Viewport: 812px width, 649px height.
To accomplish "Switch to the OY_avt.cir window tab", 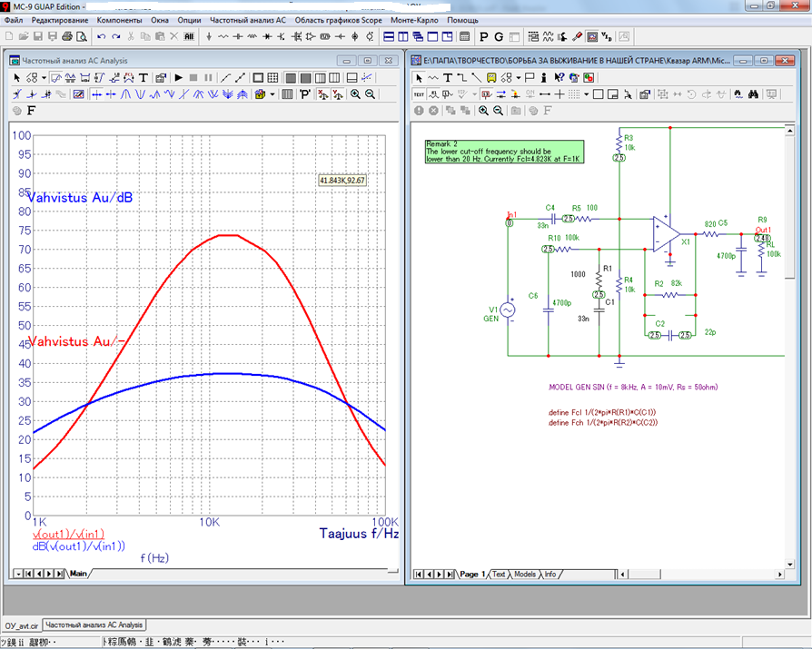I will pos(22,625).
